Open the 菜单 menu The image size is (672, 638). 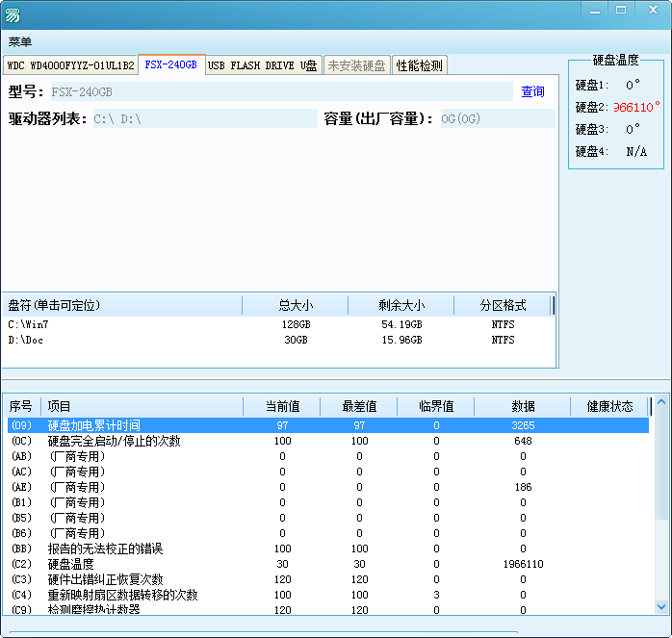(x=20, y=42)
